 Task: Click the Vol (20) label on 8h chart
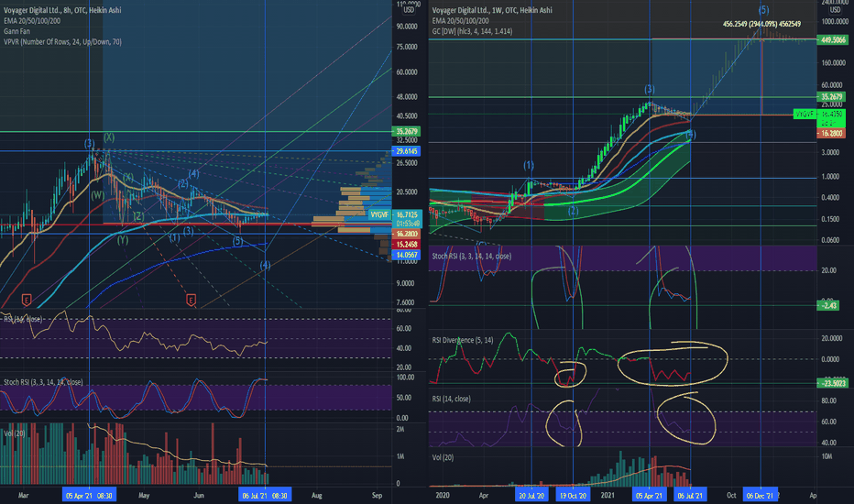coord(15,433)
